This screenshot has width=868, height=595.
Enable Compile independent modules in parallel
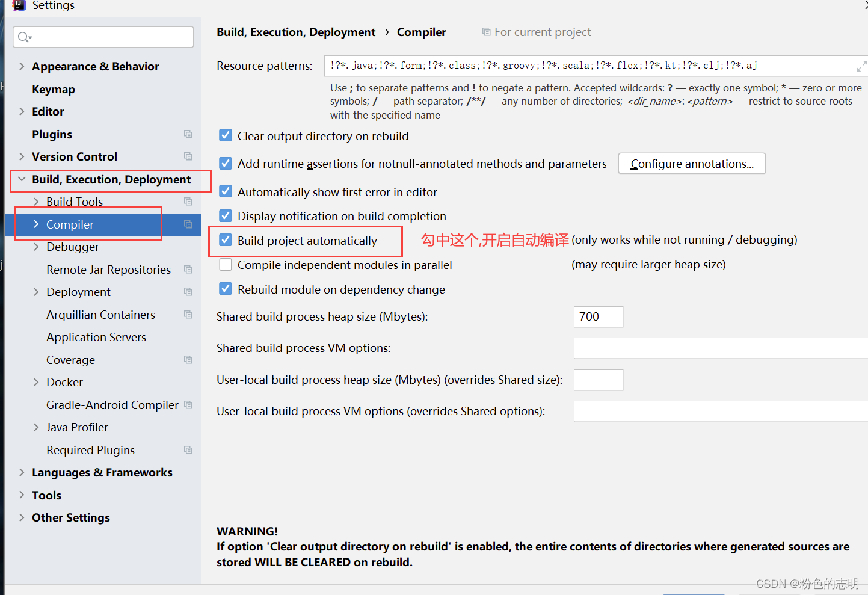[x=226, y=264]
